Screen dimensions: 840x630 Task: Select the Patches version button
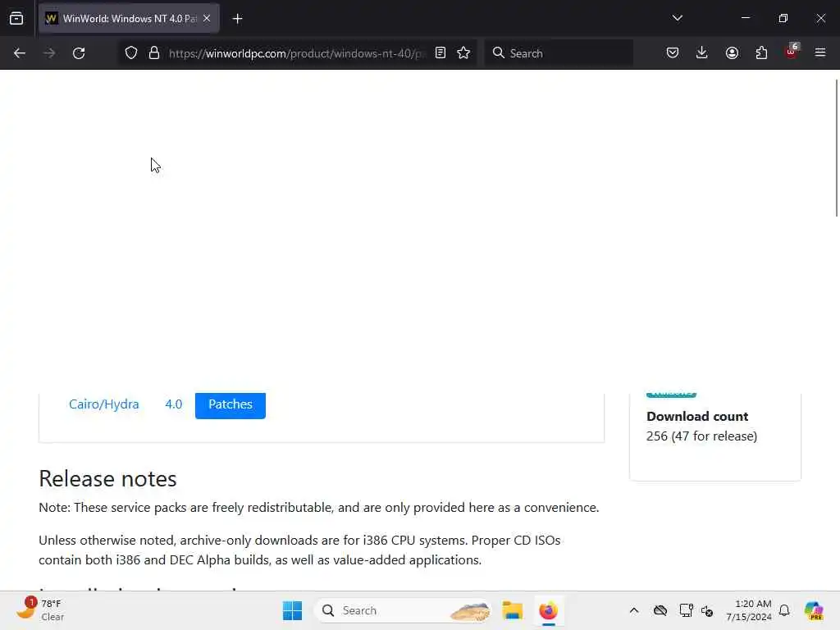(231, 405)
